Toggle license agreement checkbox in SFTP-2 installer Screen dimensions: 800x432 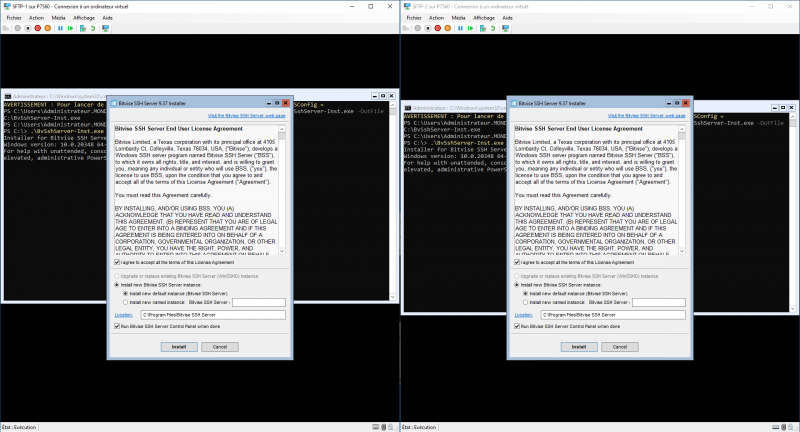(x=517, y=262)
